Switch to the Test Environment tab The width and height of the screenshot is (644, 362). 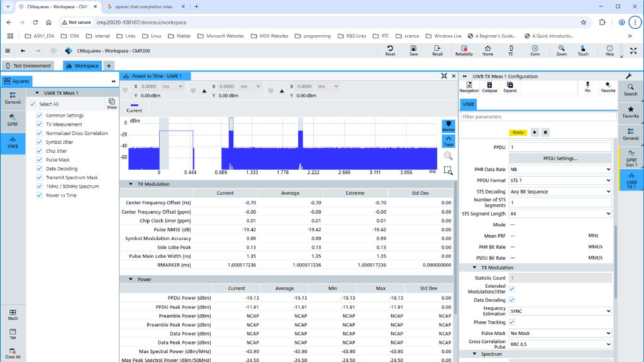28,65
